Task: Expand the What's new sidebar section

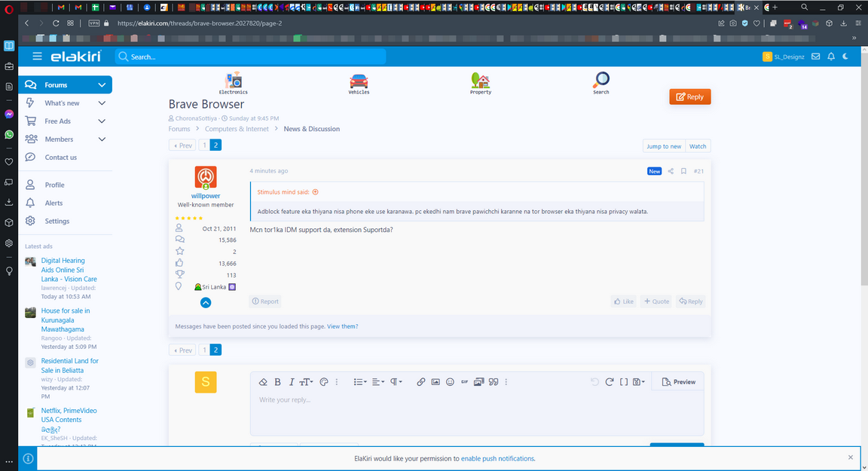Action: [x=102, y=103]
